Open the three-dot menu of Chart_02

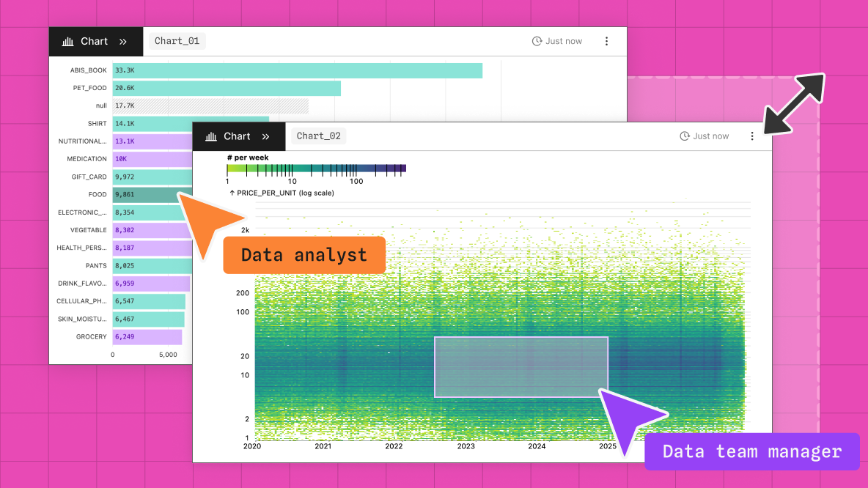(x=752, y=136)
